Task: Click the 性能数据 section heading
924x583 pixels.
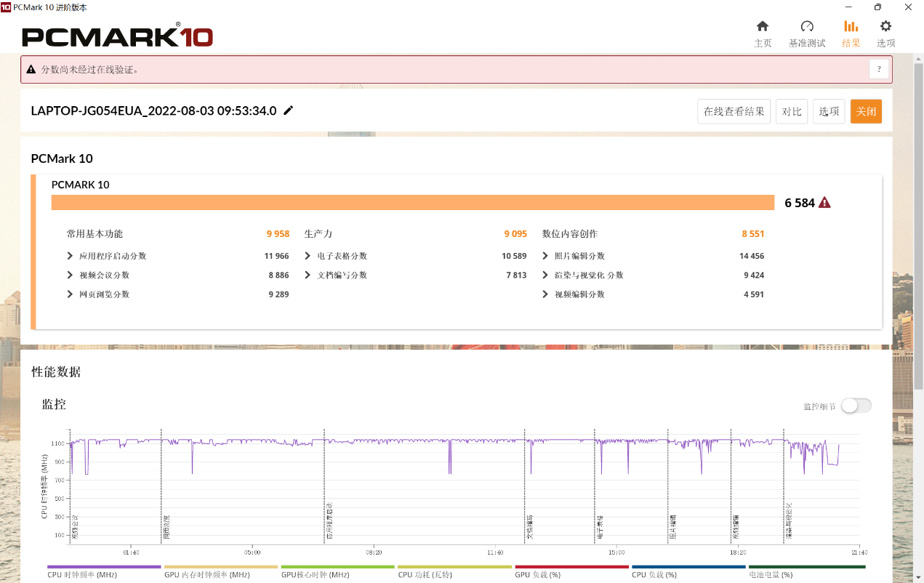Action: (x=56, y=371)
